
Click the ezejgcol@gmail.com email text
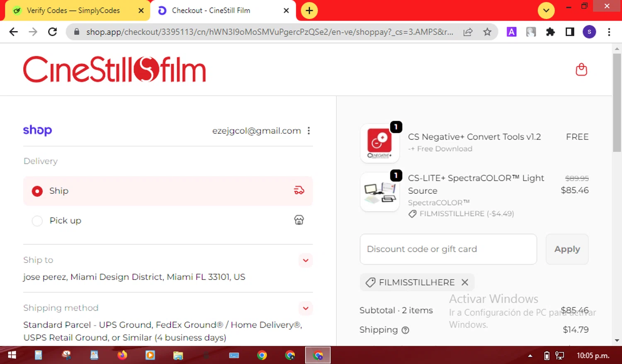257,131
